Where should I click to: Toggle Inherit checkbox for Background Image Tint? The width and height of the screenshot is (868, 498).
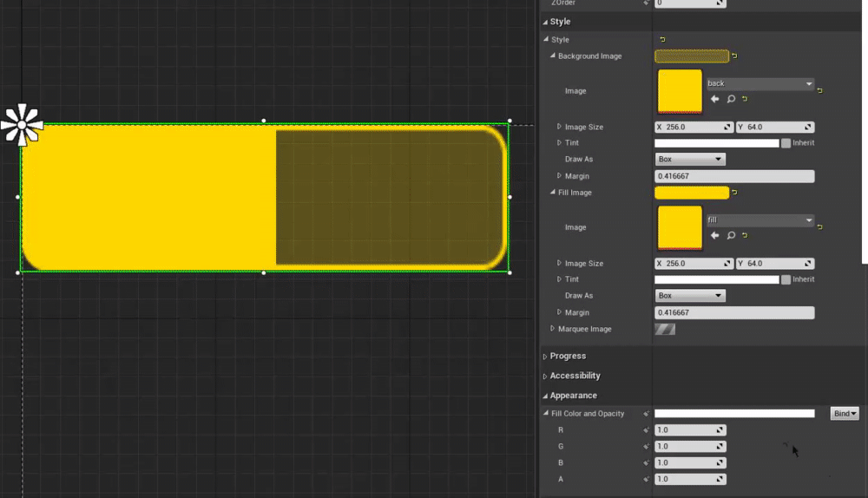pos(786,143)
